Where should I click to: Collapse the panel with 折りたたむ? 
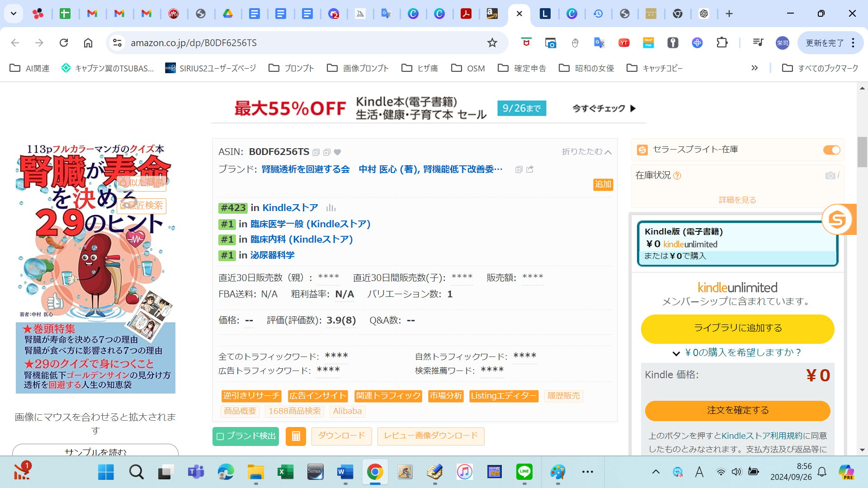click(x=586, y=152)
